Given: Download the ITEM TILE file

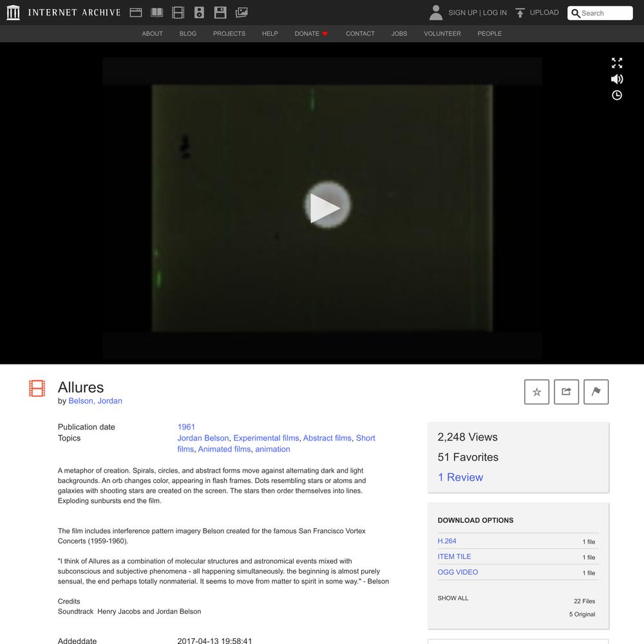Looking at the screenshot, I should [454, 557].
